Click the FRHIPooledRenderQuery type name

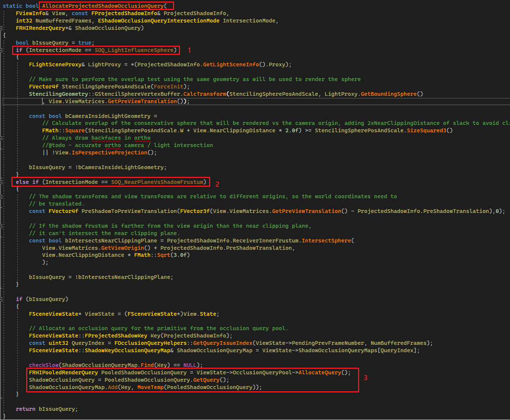(x=63, y=372)
